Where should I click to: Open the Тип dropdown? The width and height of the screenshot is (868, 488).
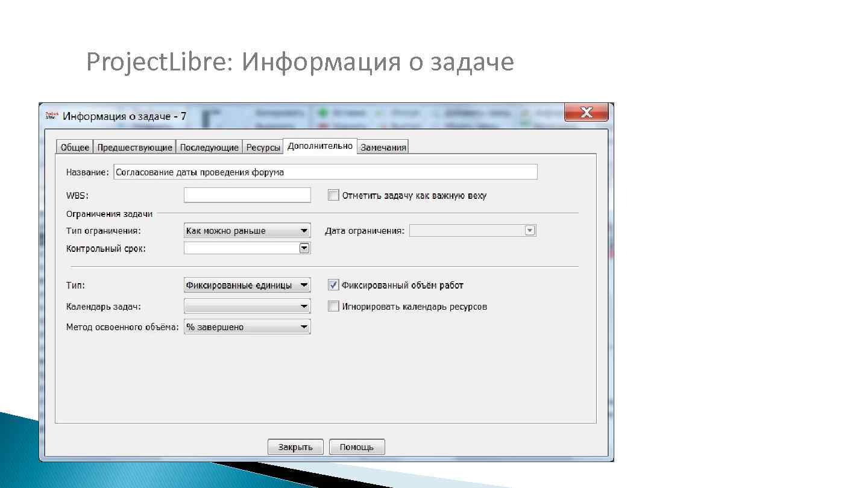click(x=247, y=285)
